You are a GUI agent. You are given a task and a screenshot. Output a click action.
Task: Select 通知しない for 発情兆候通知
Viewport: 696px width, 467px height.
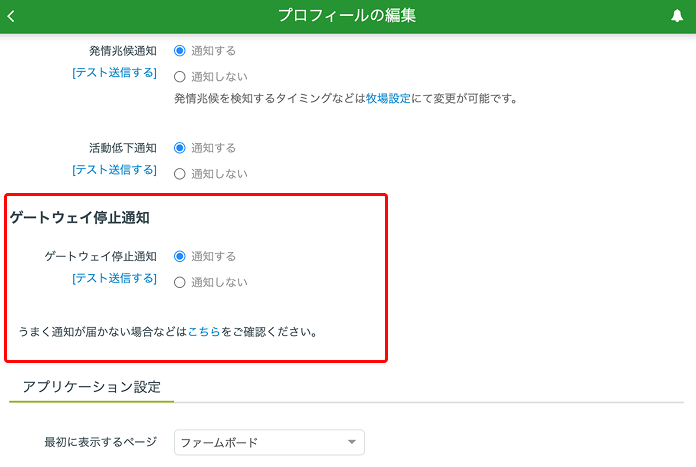(x=180, y=76)
